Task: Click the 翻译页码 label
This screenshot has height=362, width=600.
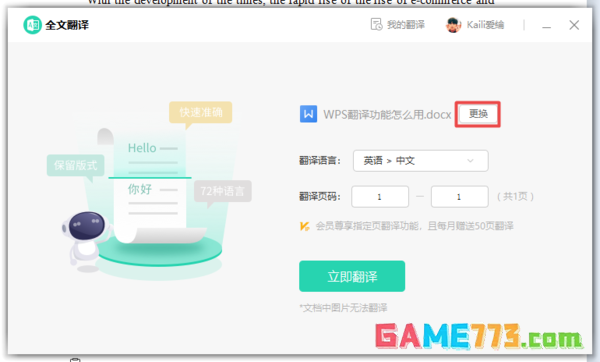Action: point(320,197)
